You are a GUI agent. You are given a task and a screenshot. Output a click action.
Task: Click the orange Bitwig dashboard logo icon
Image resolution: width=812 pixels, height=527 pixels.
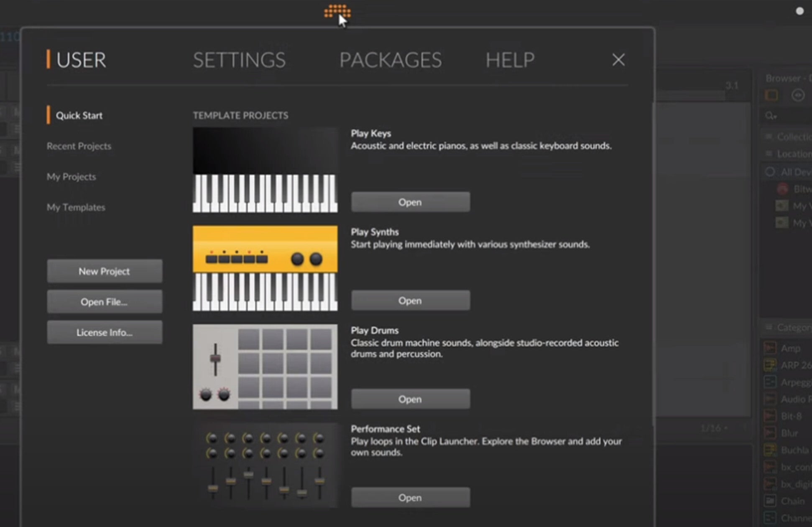pyautogui.click(x=337, y=11)
